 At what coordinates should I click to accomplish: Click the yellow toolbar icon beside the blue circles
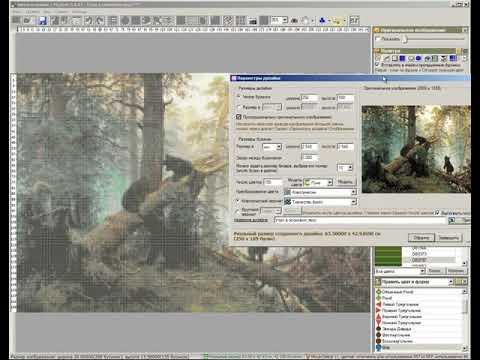[337, 21]
